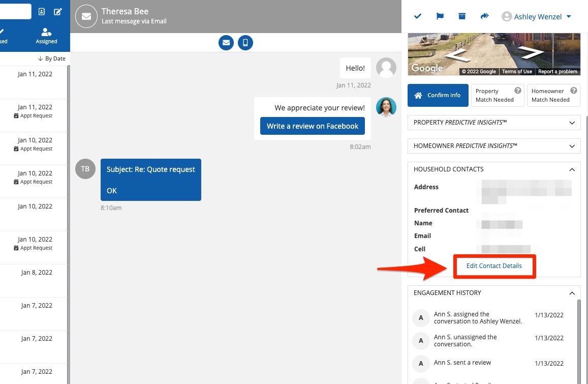The height and width of the screenshot is (384, 588).
Task: Open the contacts address book icon
Action: tap(42, 11)
